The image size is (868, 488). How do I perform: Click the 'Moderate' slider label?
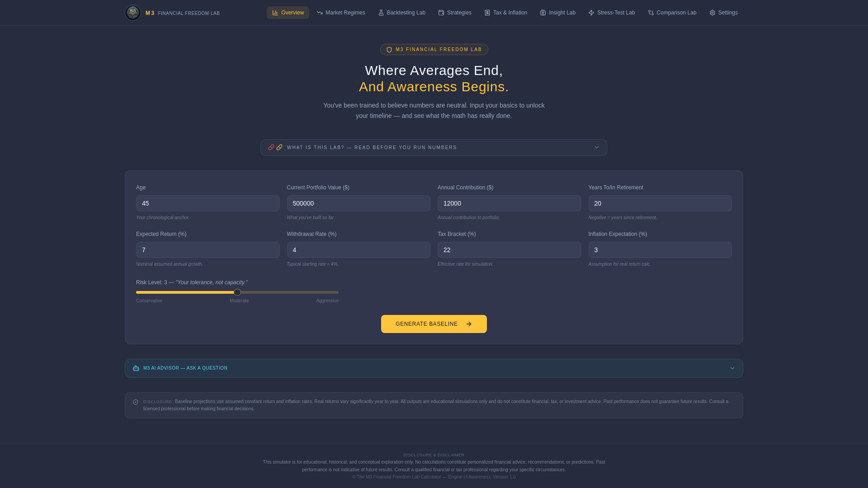coord(239,301)
